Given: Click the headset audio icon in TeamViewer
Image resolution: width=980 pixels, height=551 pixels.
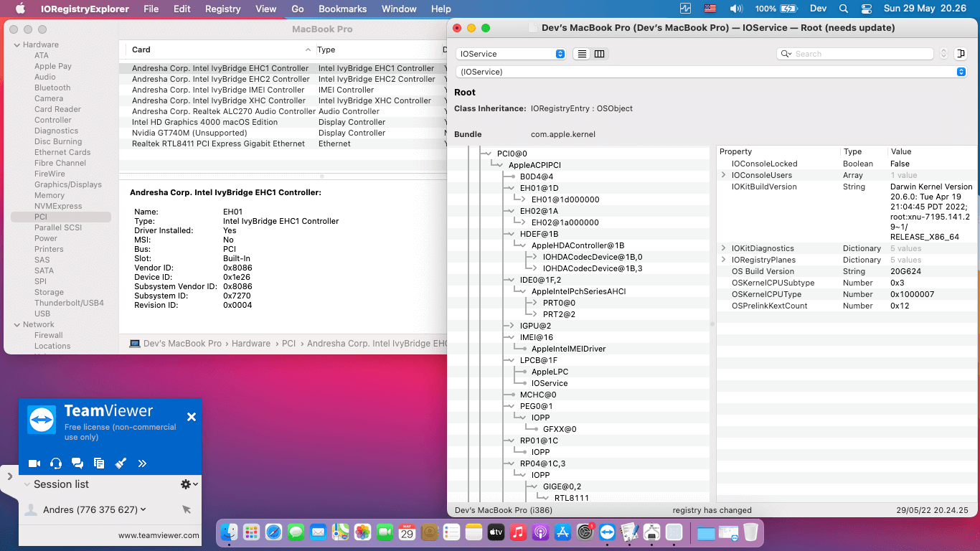Looking at the screenshot, I should [x=56, y=463].
